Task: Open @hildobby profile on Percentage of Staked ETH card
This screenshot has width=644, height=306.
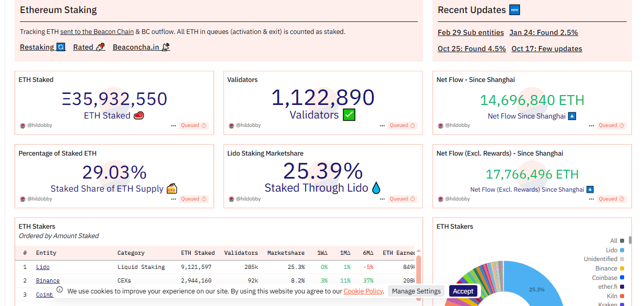Action: coord(40,199)
